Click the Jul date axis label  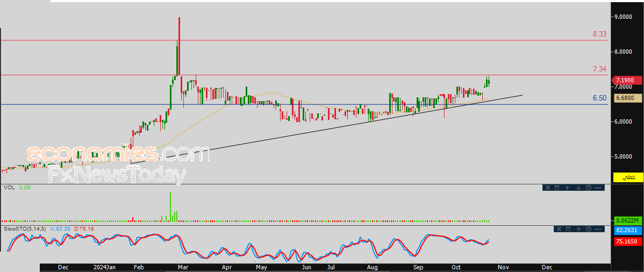coord(331,268)
